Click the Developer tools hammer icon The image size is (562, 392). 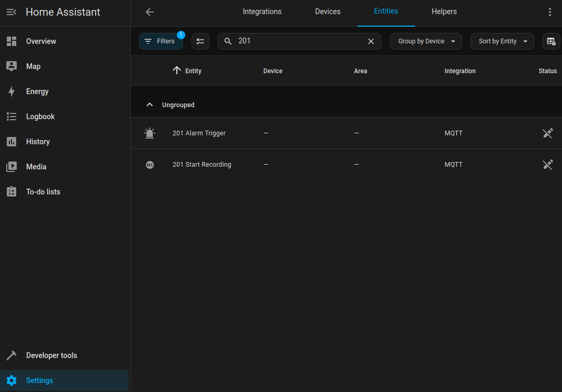point(12,355)
